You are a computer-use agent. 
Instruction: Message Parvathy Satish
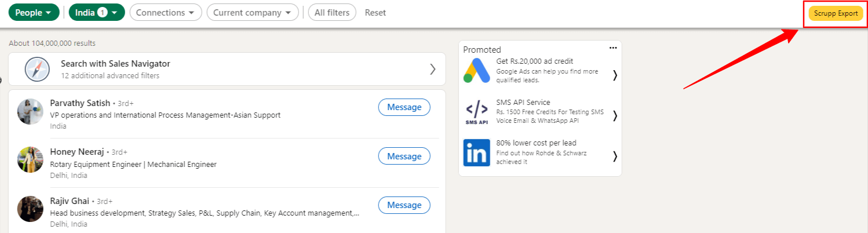click(x=404, y=108)
